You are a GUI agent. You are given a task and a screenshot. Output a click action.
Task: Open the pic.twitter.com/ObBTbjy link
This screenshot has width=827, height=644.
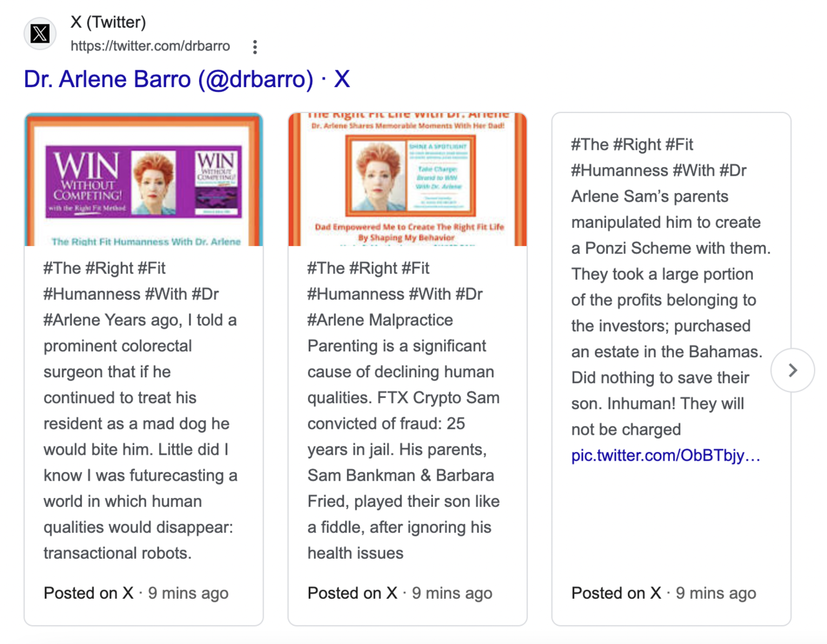coord(665,455)
